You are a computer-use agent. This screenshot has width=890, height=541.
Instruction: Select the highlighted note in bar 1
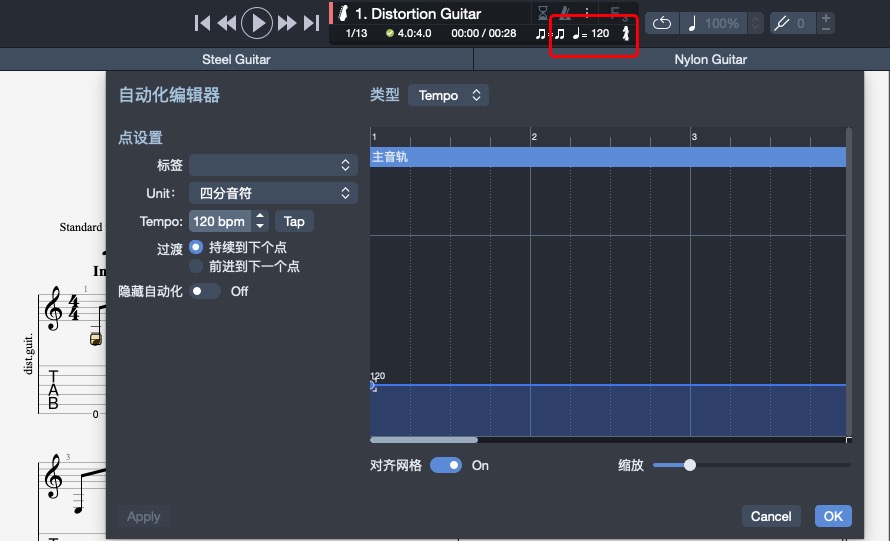[96, 339]
